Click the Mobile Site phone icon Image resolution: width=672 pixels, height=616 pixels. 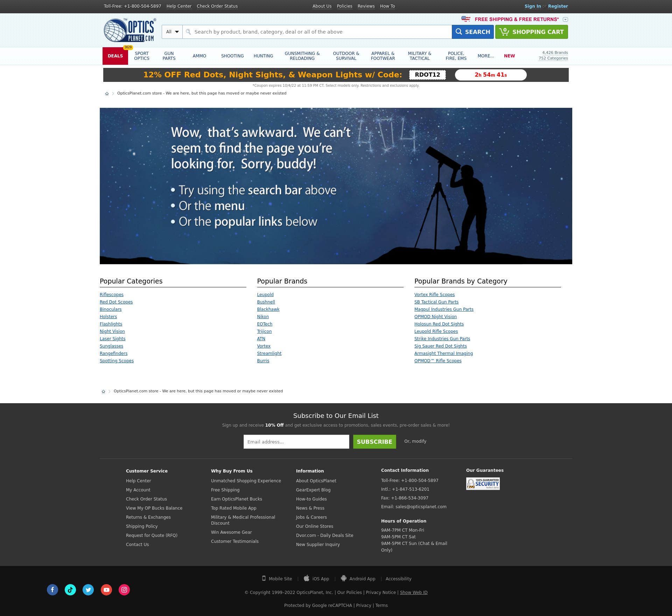click(x=264, y=578)
